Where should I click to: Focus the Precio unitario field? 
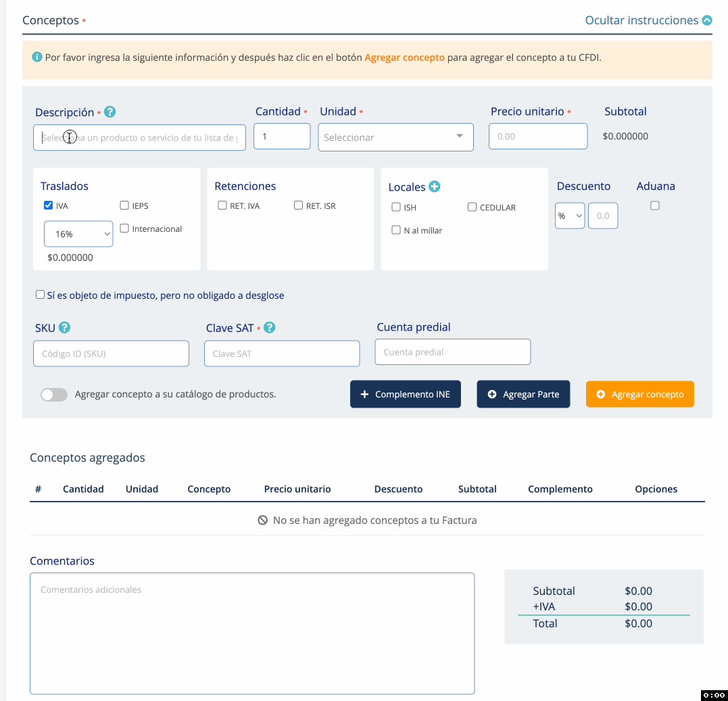tap(537, 137)
